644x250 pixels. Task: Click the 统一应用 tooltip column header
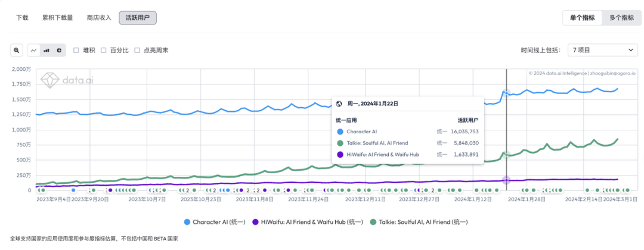click(x=346, y=120)
